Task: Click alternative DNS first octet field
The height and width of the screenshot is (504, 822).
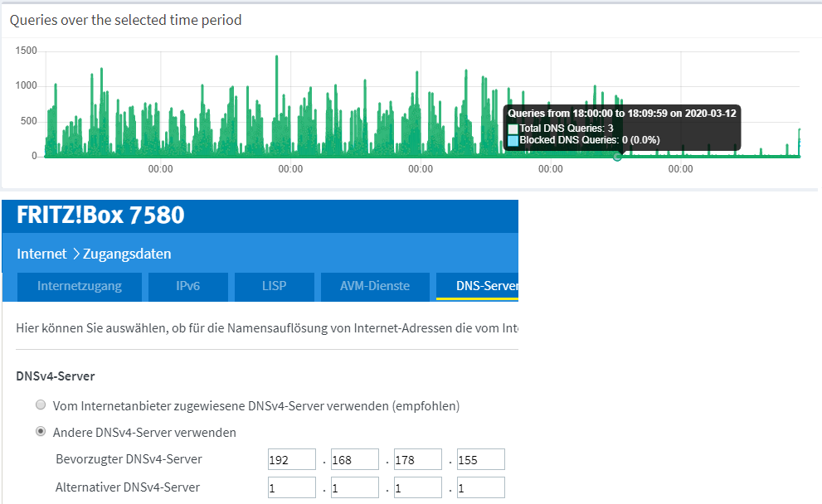Action: point(291,487)
